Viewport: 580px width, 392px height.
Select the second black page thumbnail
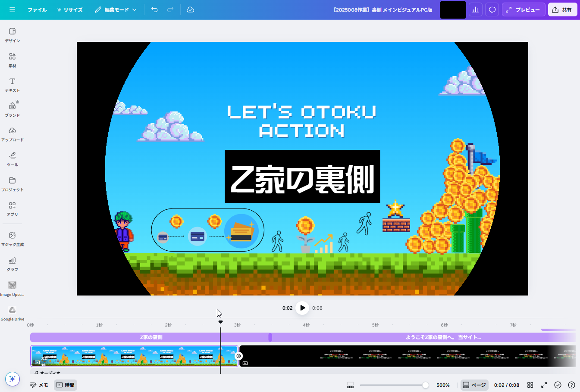coord(408,356)
